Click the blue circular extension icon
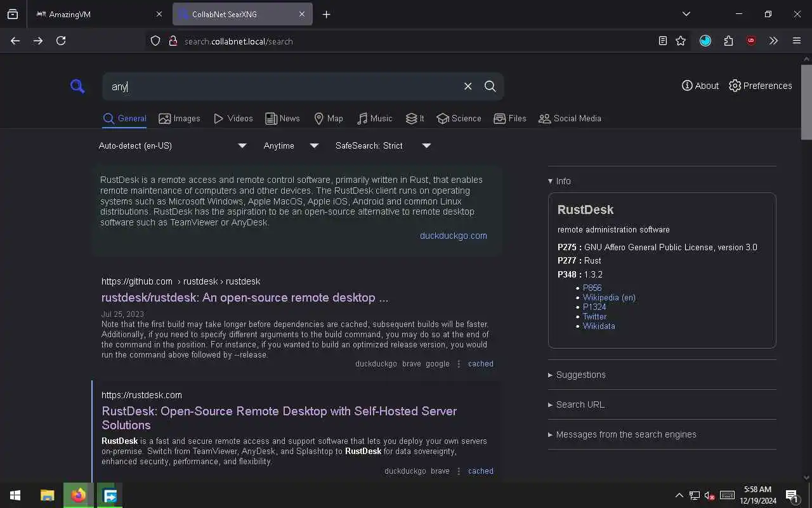The width and height of the screenshot is (812, 508). tap(705, 41)
